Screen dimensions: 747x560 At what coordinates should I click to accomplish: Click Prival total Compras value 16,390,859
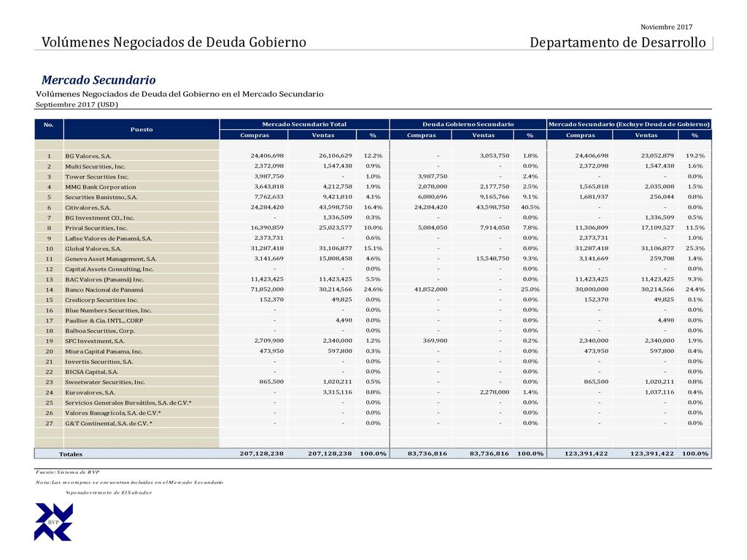point(267,227)
